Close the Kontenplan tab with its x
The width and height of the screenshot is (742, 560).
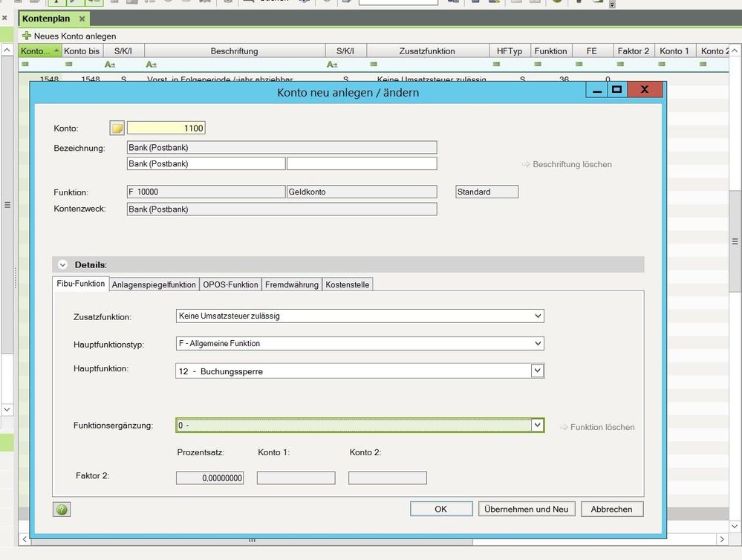82,19
